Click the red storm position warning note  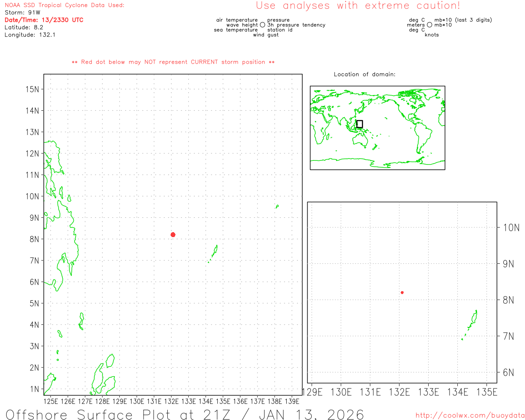tap(173, 62)
